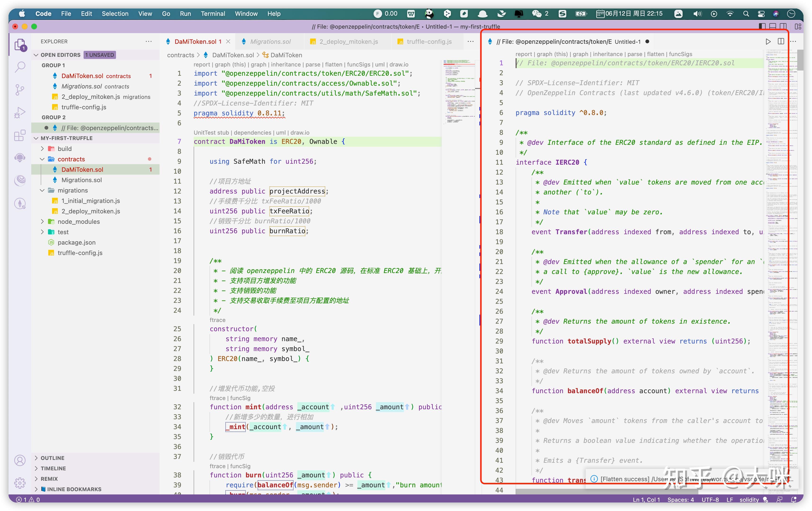Screen dimensions: 812x511
Task: Expand the OUTLINE section
Action: 52,458
